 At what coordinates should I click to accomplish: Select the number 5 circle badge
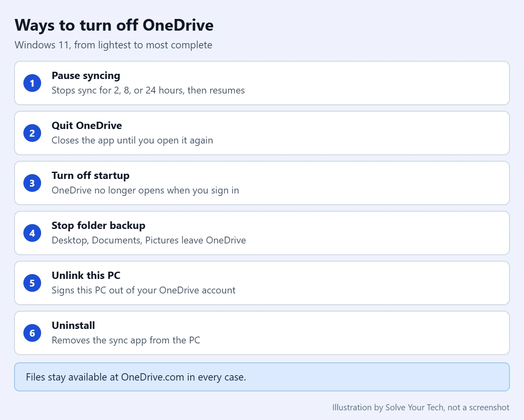[32, 283]
